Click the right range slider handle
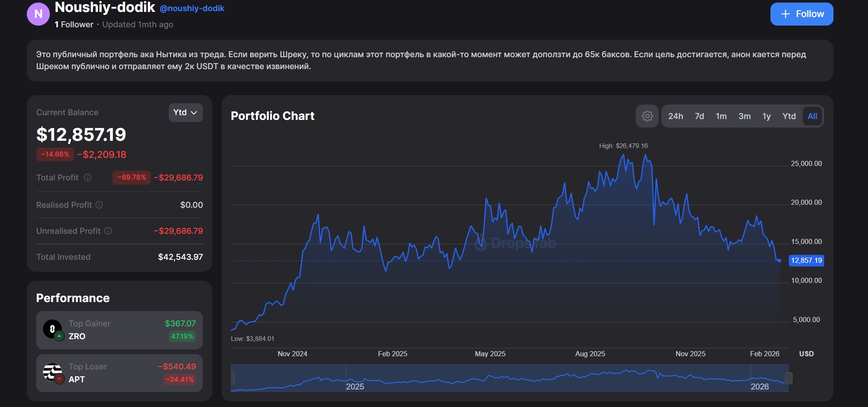 pyautogui.click(x=789, y=378)
